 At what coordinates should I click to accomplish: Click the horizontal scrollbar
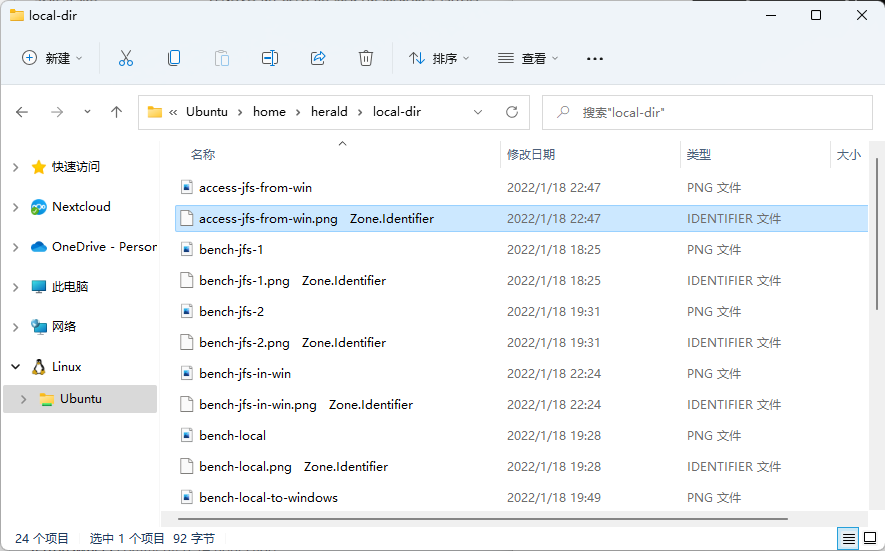pos(483,519)
